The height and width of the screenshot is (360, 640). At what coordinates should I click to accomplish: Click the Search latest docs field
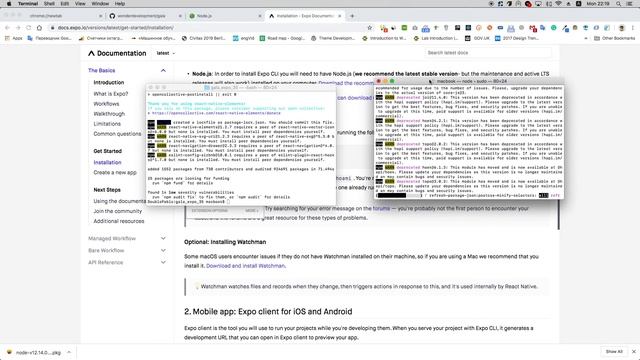pyautogui.click(x=488, y=53)
